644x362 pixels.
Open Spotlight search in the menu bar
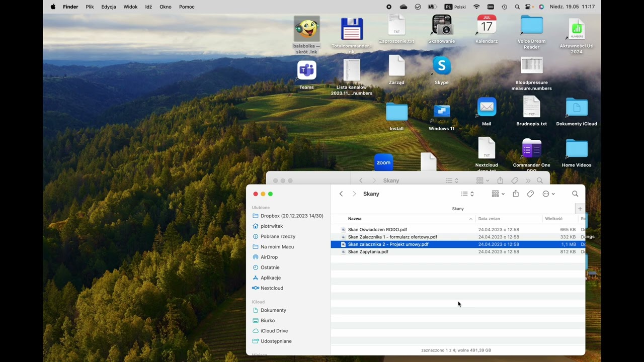(517, 7)
